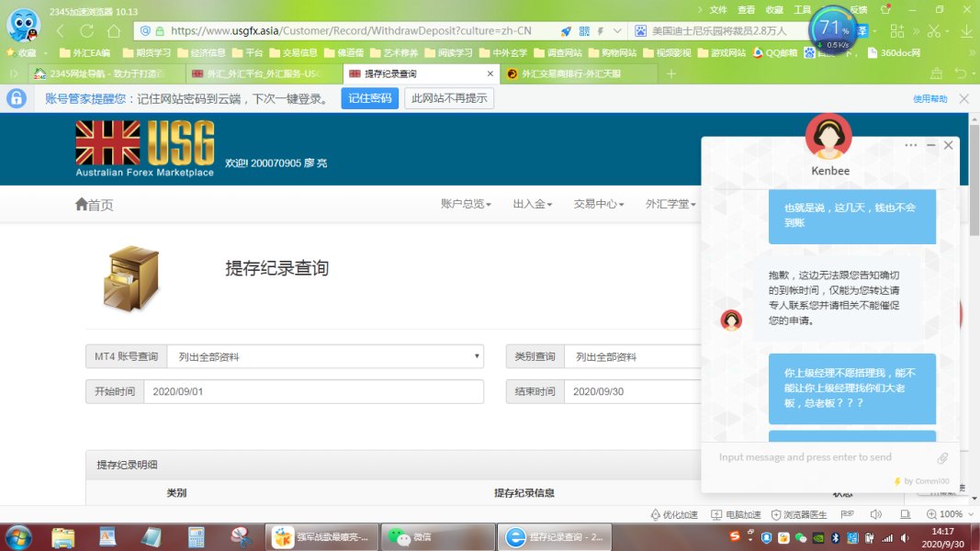The width and height of the screenshot is (980, 551).
Task: Toggle the sound icon in browser status bar
Action: click(875, 514)
